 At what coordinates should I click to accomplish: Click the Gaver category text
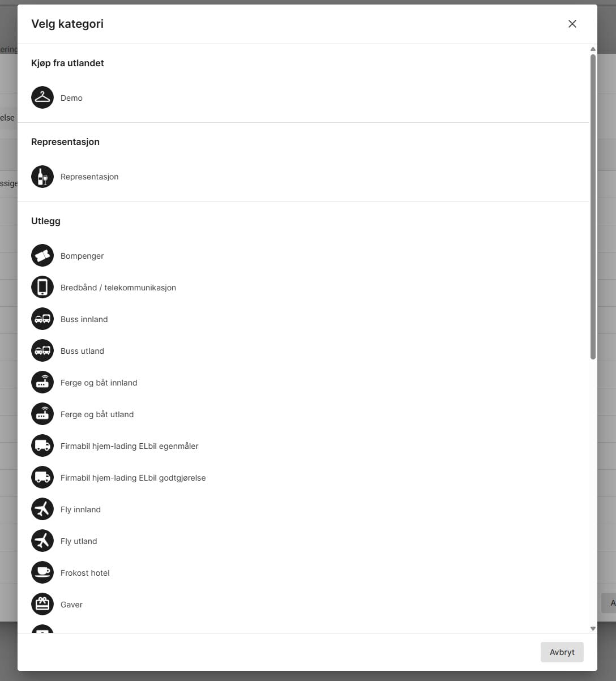pyautogui.click(x=71, y=605)
